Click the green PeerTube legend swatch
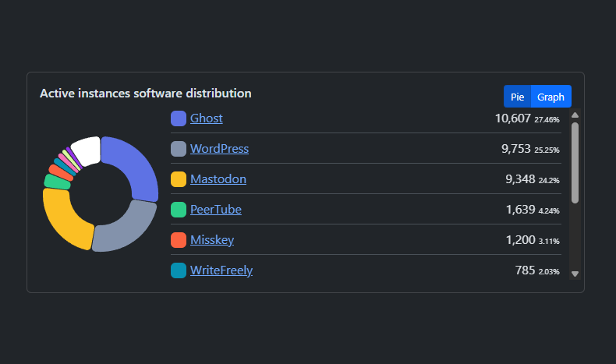 178,210
